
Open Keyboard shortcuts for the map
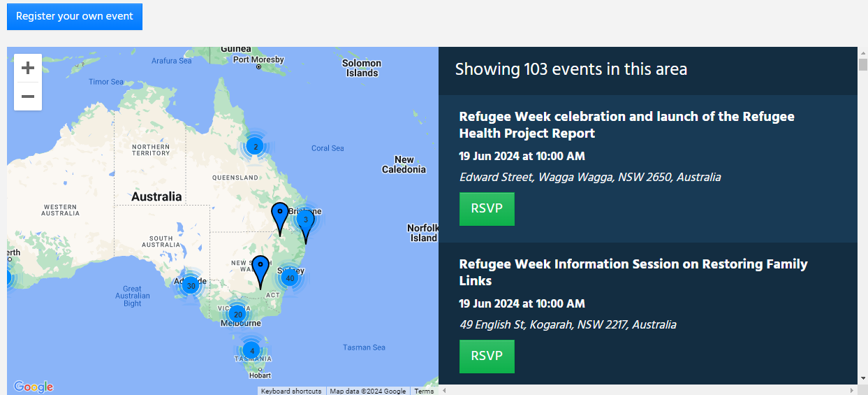click(291, 391)
